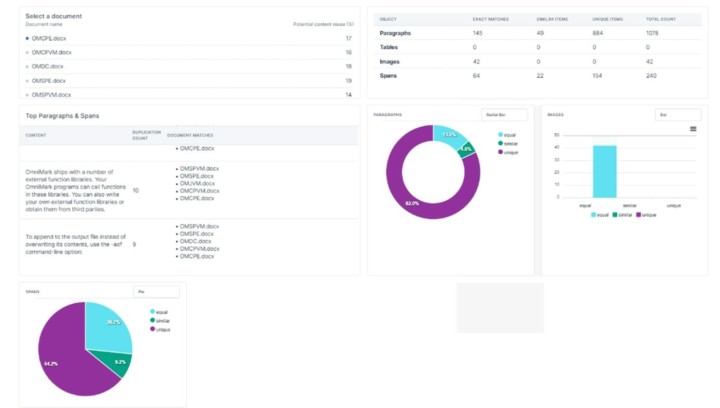
Task: Toggle the 'equal' legend in Paragraphs chart
Action: [509, 134]
